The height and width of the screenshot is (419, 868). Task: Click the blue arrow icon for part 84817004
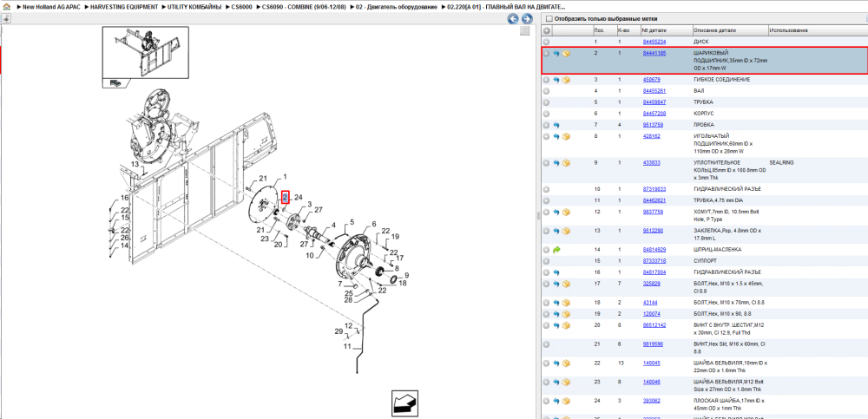pos(556,272)
